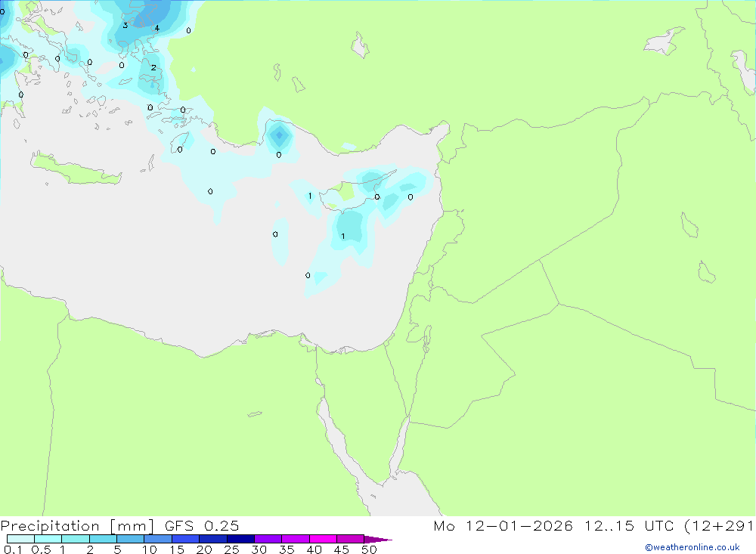
Task: Click the 'Mo 12-01-2026' date text
Action: (x=503, y=526)
